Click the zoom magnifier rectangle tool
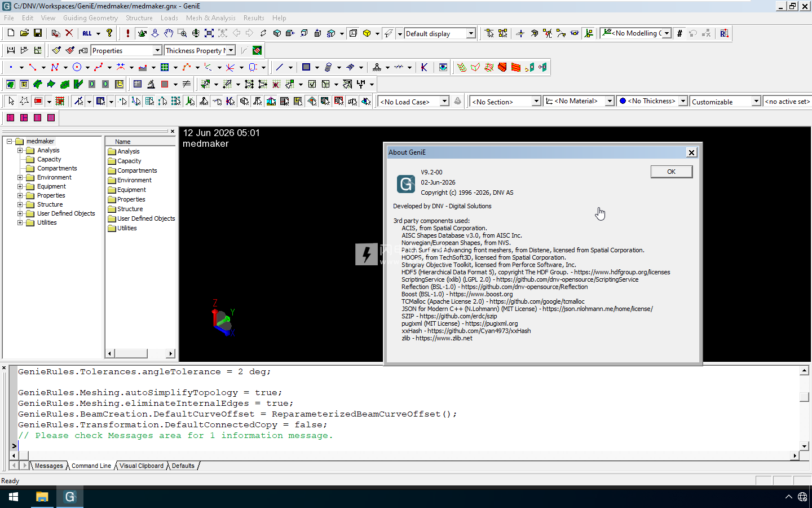This screenshot has width=812, height=508. (182, 33)
